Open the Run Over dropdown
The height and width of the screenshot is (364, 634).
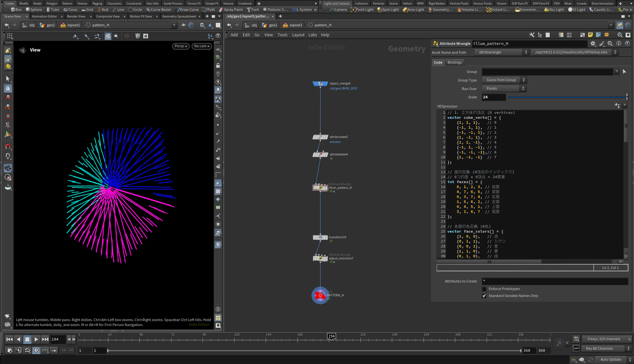(x=504, y=88)
